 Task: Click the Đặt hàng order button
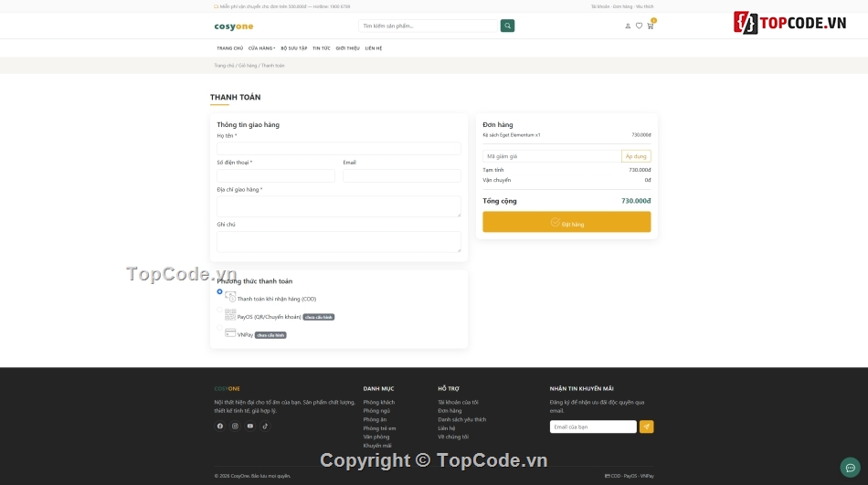click(566, 222)
